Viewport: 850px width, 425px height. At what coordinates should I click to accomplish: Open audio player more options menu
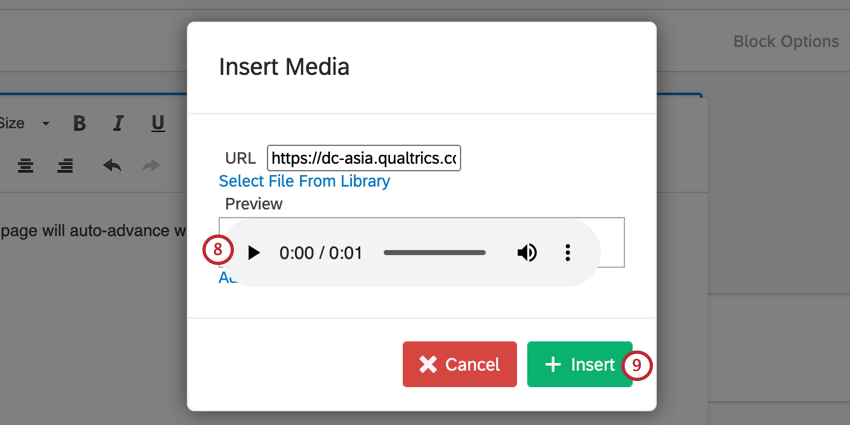tap(568, 253)
